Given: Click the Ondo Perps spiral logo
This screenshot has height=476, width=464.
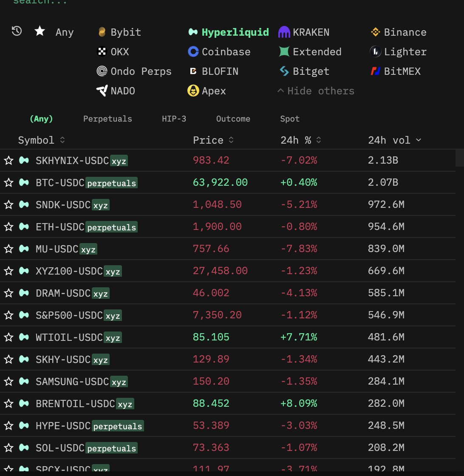Looking at the screenshot, I should click(x=102, y=71).
